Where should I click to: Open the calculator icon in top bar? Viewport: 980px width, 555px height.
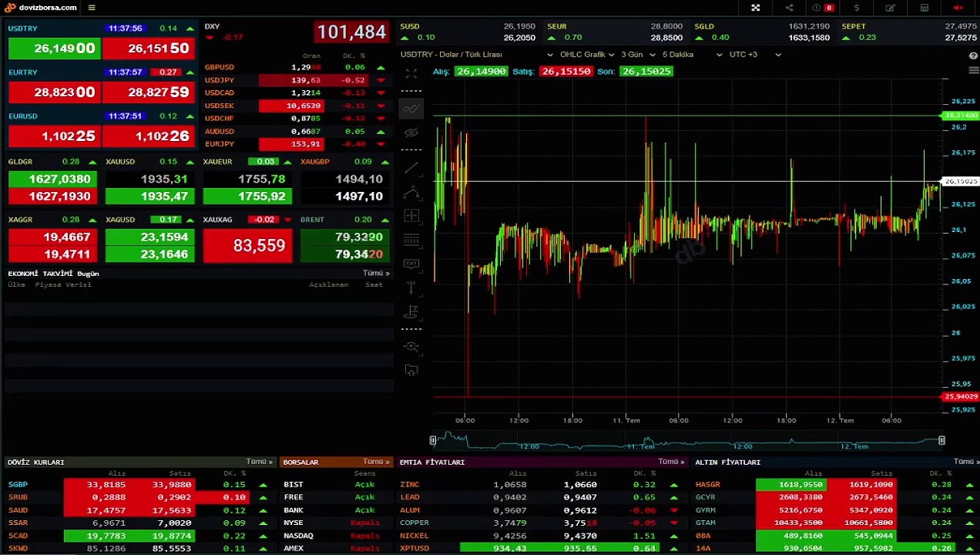pos(925,8)
